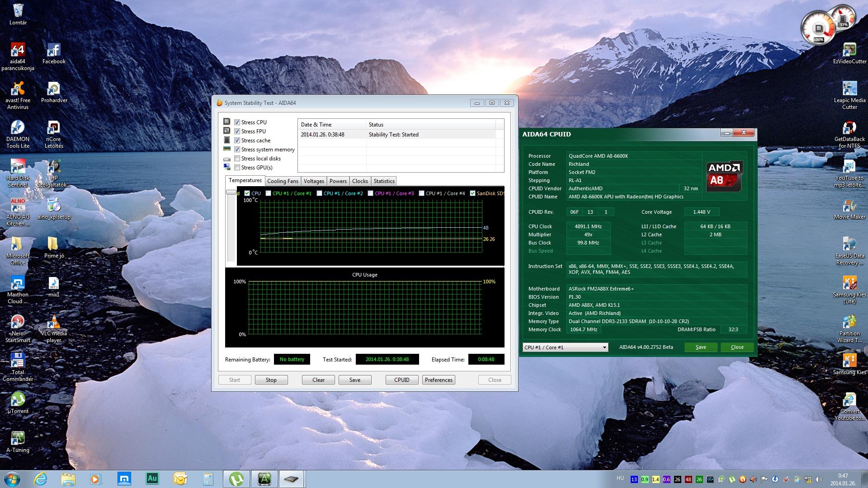Enable Stress GPU(s) checkbox
868x488 pixels.
click(x=237, y=167)
